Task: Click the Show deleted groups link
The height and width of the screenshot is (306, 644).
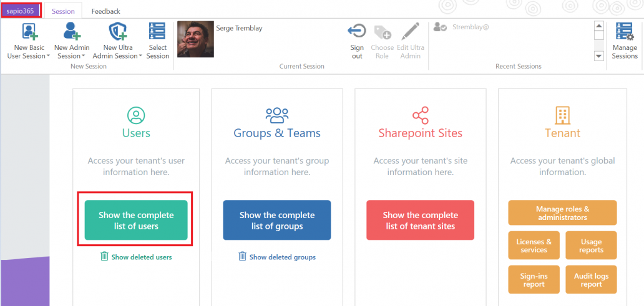Action: click(283, 257)
